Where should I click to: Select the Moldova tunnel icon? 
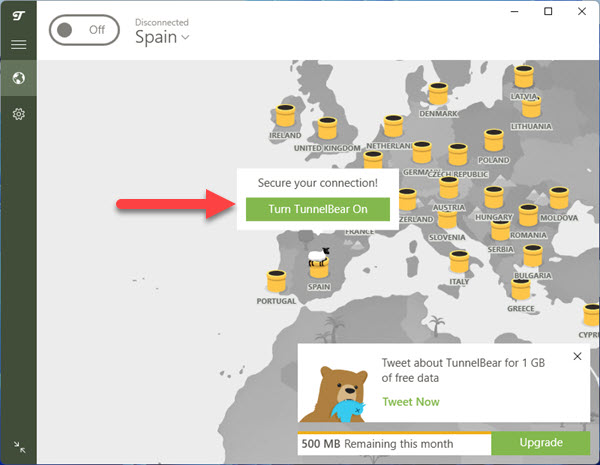559,197
